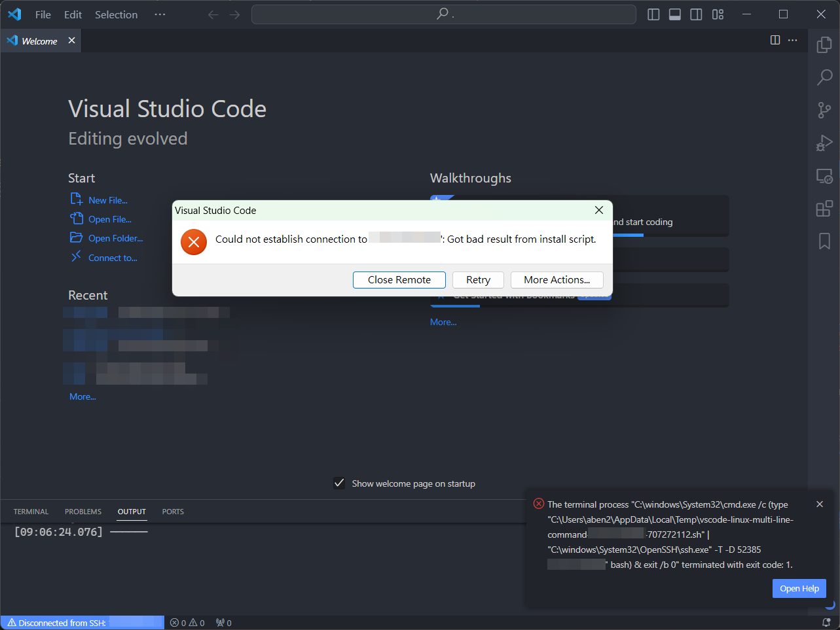Toggle the secondary side bar layout icon

(697, 14)
